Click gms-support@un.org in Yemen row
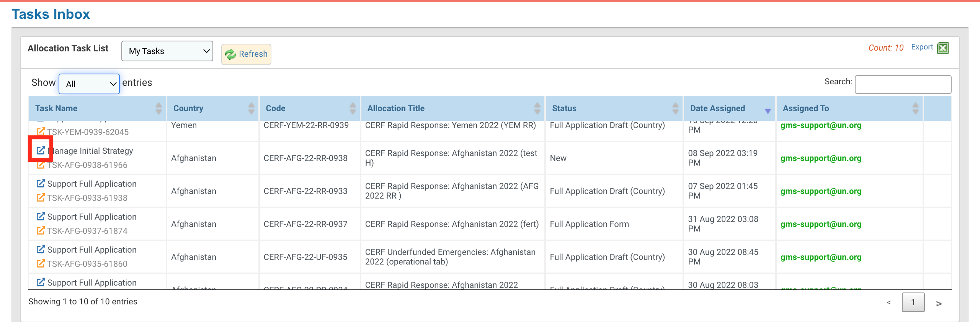The height and width of the screenshot is (322, 980). coord(821,125)
